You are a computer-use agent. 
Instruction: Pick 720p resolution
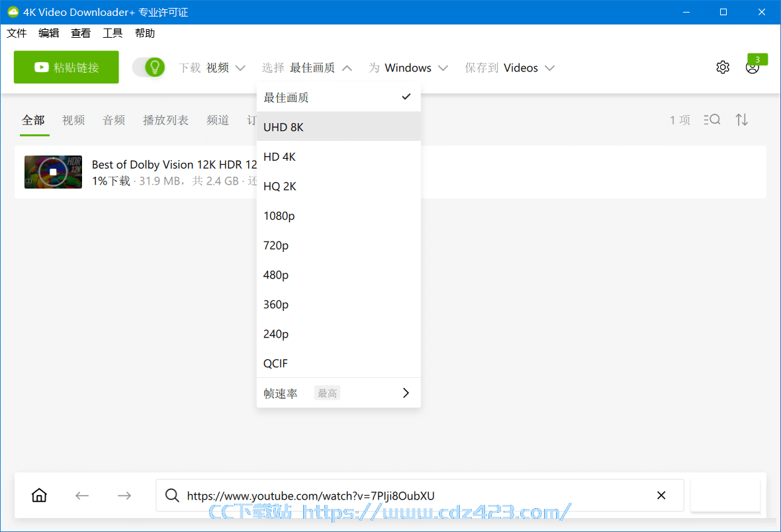[x=339, y=245]
